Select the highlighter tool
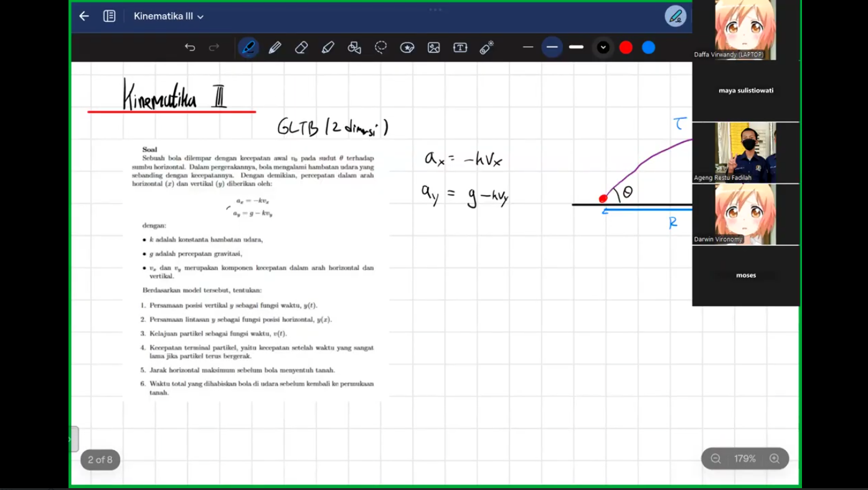The image size is (868, 490). coord(328,47)
